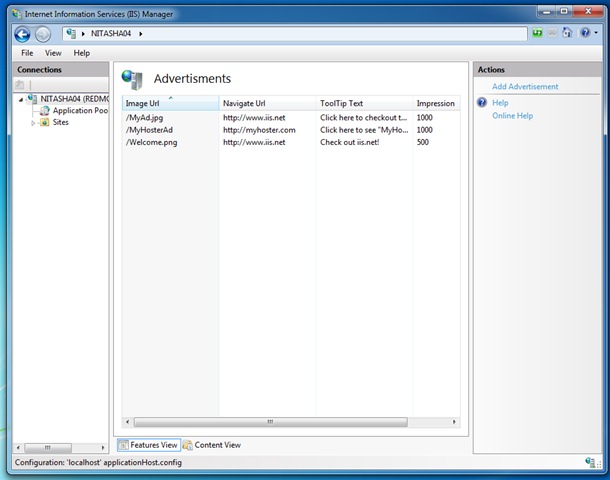Click the greyed Forward navigation arrow
Screen dimensions: 610x480
[43, 35]
